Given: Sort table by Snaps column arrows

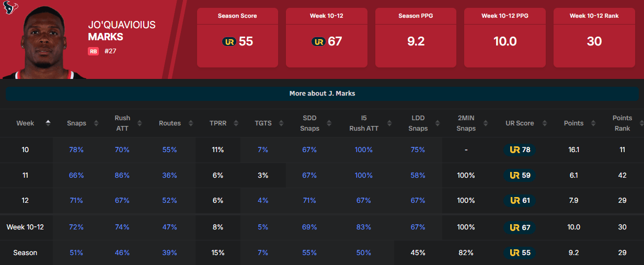Looking at the screenshot, I should pos(96,123).
